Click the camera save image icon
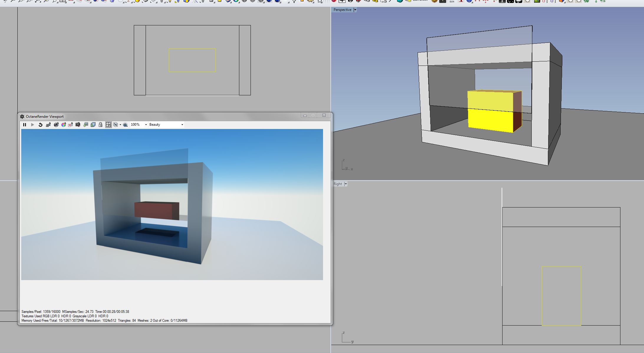 coord(78,125)
